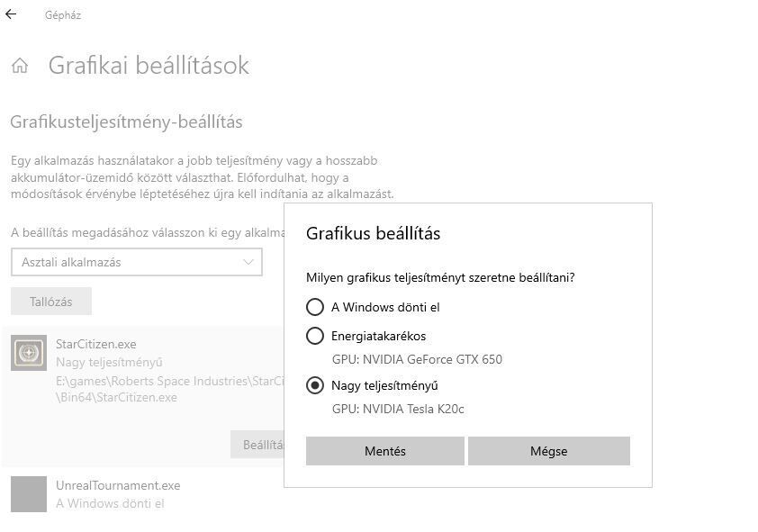Image resolution: width=758 pixels, height=532 pixels.
Task: Cancel the dialog with Mégse
Action: click(x=548, y=451)
